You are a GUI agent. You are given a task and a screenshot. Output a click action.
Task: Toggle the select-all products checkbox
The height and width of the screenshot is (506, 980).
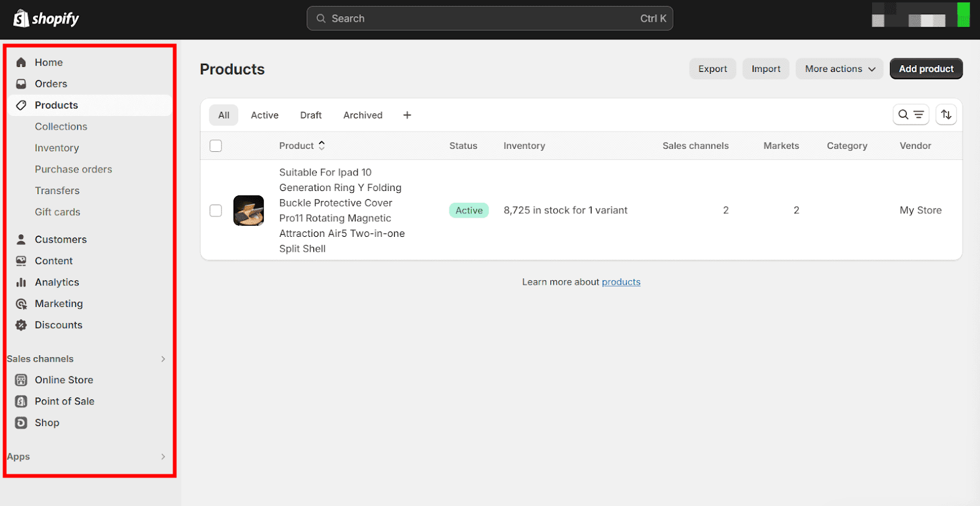(215, 145)
